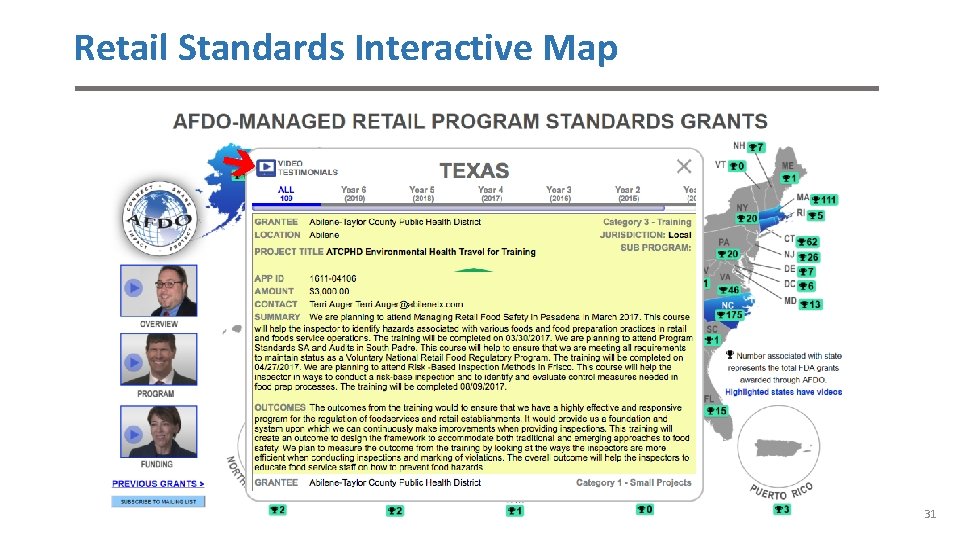Select the DC 6 grants badge
The height and width of the screenshot is (540, 960).
[x=806, y=286]
